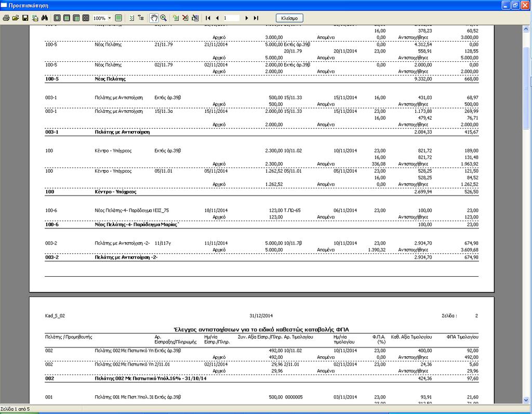Click the Κλείσιμο button
Viewport: 532px width, 414px height.
pos(289,18)
